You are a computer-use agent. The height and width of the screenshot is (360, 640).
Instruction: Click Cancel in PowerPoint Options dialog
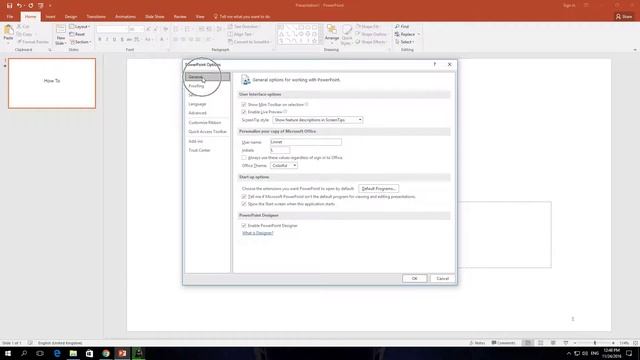[442, 278]
